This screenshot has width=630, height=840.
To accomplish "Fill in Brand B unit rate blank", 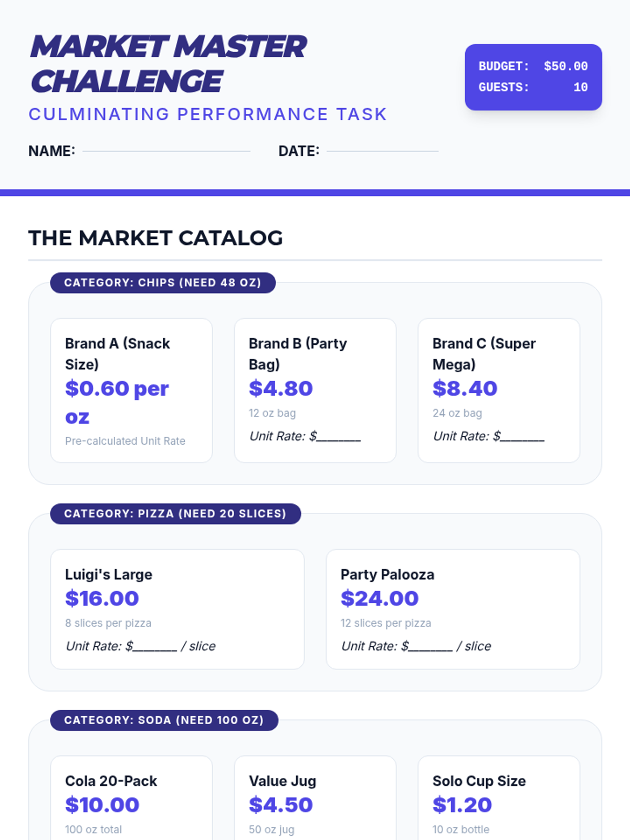I will (339, 437).
